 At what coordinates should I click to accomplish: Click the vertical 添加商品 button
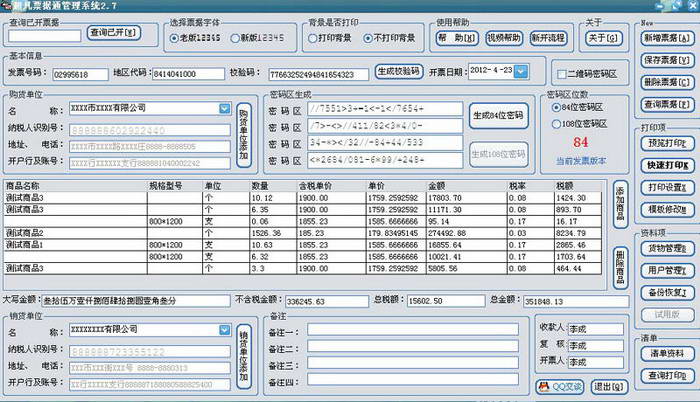[x=619, y=204]
